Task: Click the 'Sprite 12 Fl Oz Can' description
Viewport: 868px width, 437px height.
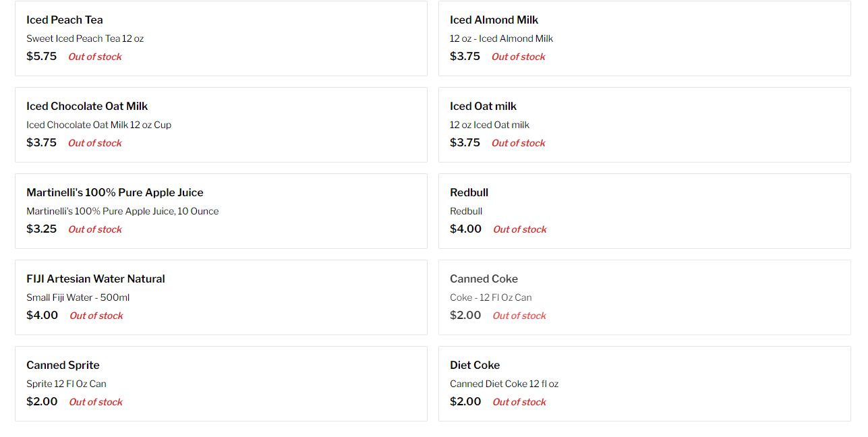Action: pos(66,384)
